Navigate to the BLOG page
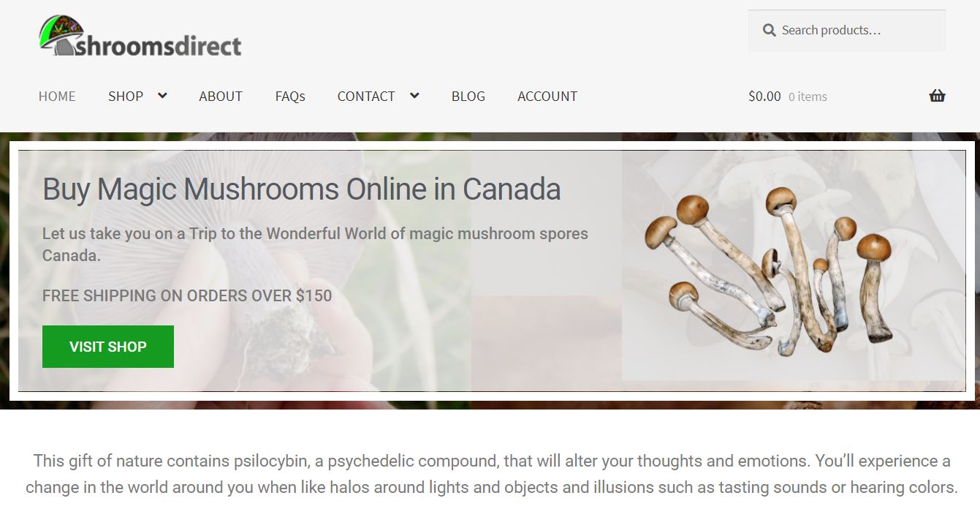Viewport: 980px width, 528px height. click(468, 97)
